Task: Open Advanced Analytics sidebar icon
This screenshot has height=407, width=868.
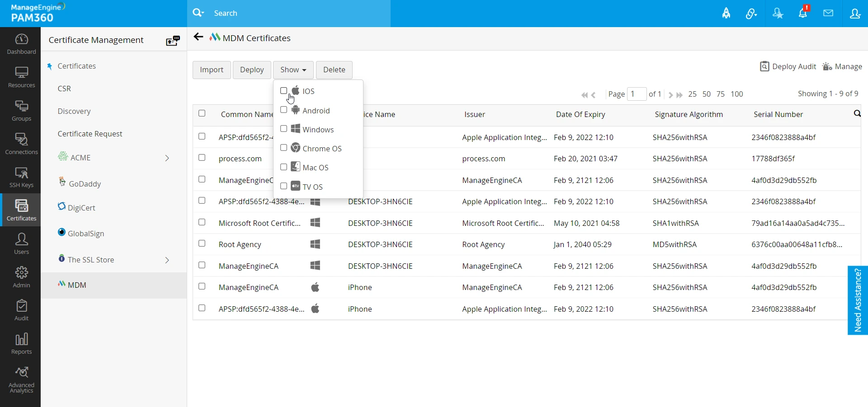Action: pyautogui.click(x=21, y=379)
